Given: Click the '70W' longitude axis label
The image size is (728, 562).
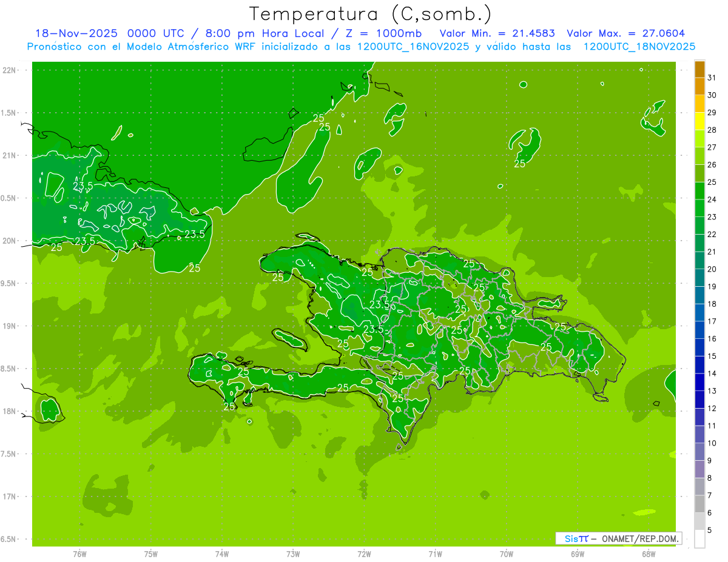Looking at the screenshot, I should point(507,554).
